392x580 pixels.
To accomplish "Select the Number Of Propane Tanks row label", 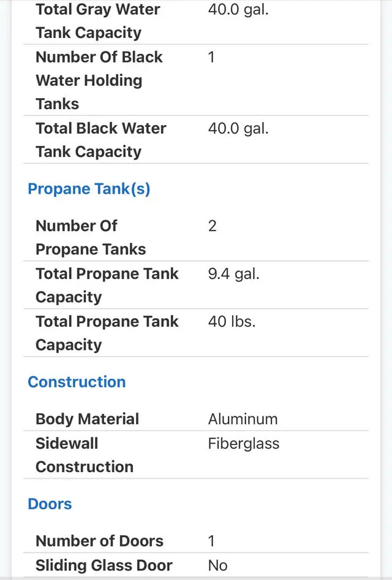I will 91,237.
